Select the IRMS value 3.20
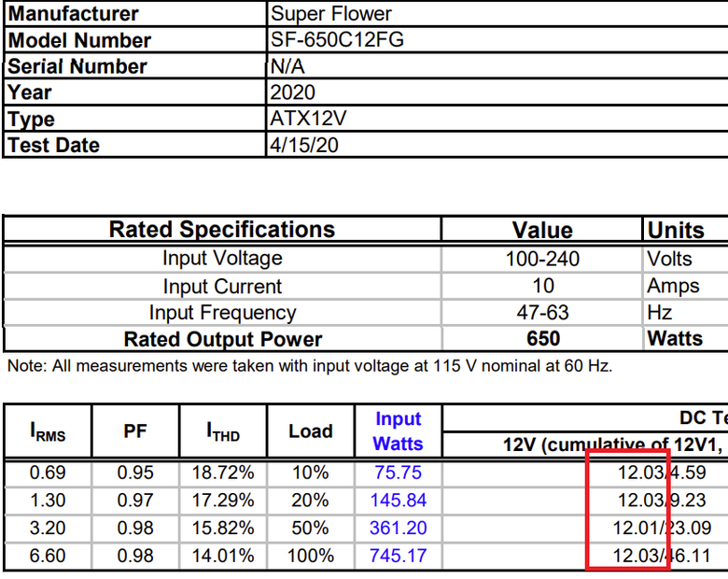This screenshot has height=579, width=728. click(48, 529)
